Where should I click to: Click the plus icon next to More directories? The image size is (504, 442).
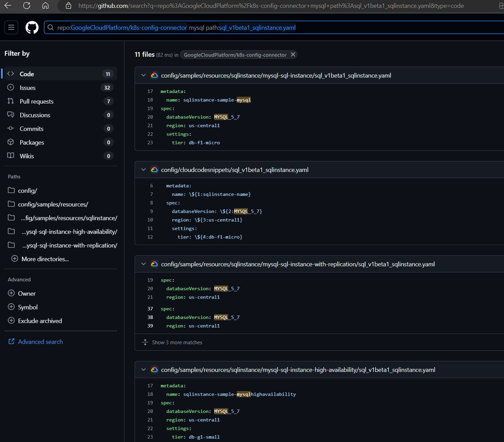[15, 259]
